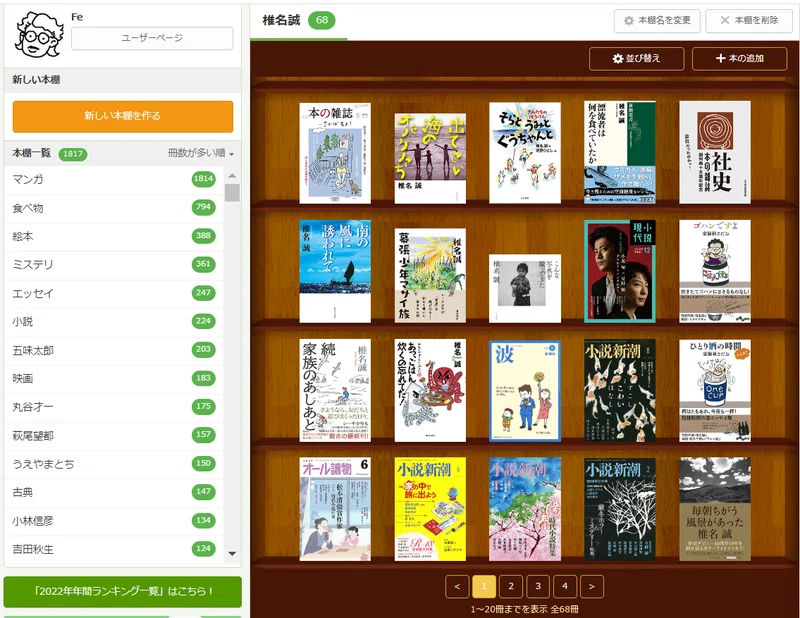800x618 pixels.
Task: Open the ひとり酒の時間 book cover
Action: coord(714,391)
